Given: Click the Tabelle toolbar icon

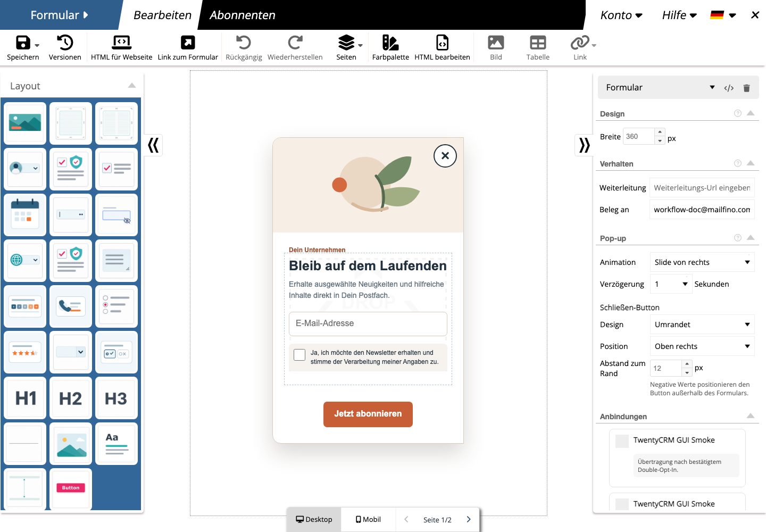Looking at the screenshot, I should (538, 43).
